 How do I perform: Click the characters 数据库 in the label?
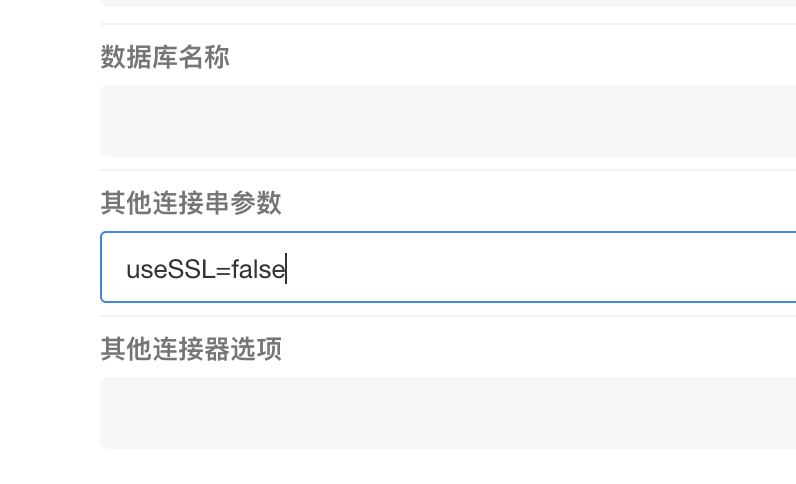(x=139, y=57)
